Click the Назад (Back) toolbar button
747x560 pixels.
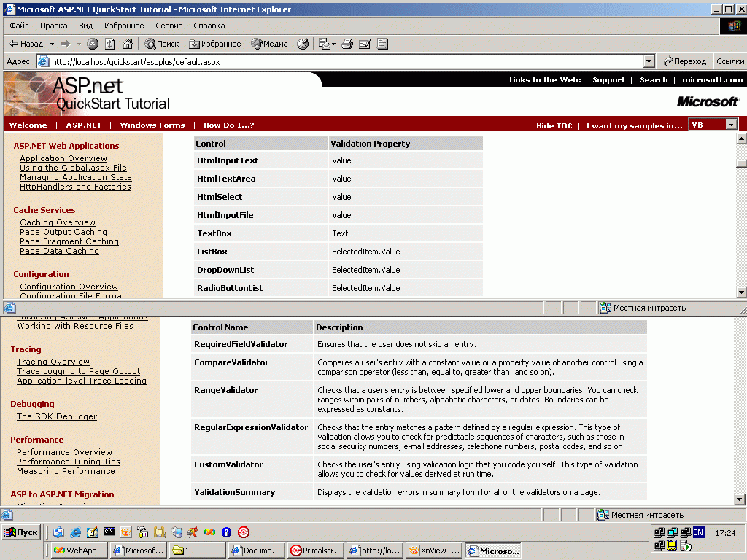pos(26,44)
